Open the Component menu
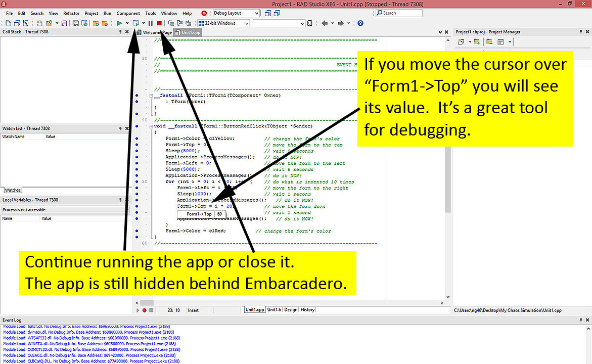592x364 pixels. tap(128, 13)
